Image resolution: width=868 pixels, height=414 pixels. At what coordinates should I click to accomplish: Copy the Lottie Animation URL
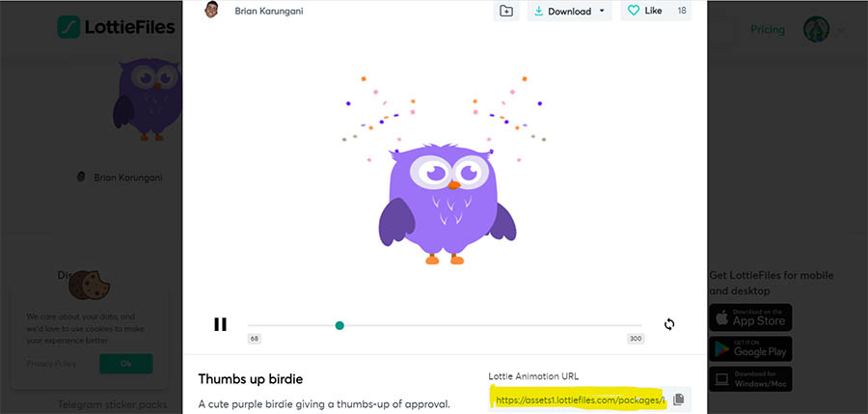[679, 399]
